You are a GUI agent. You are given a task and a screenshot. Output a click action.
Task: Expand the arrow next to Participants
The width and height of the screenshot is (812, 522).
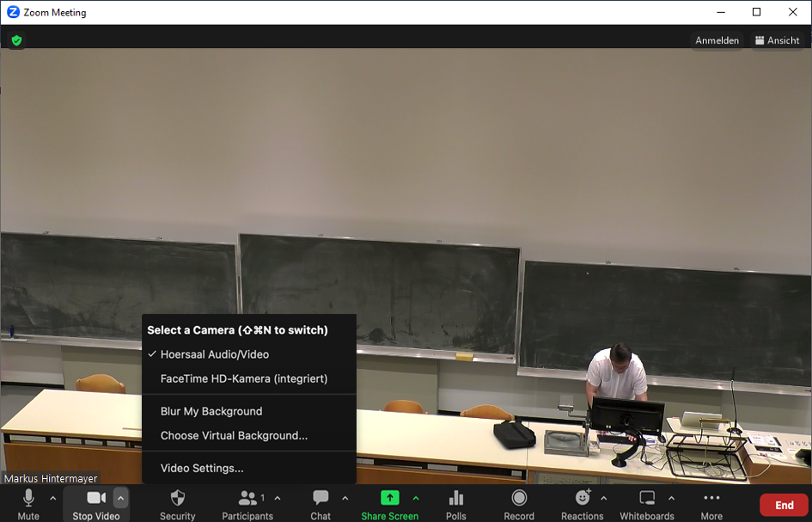(278, 499)
